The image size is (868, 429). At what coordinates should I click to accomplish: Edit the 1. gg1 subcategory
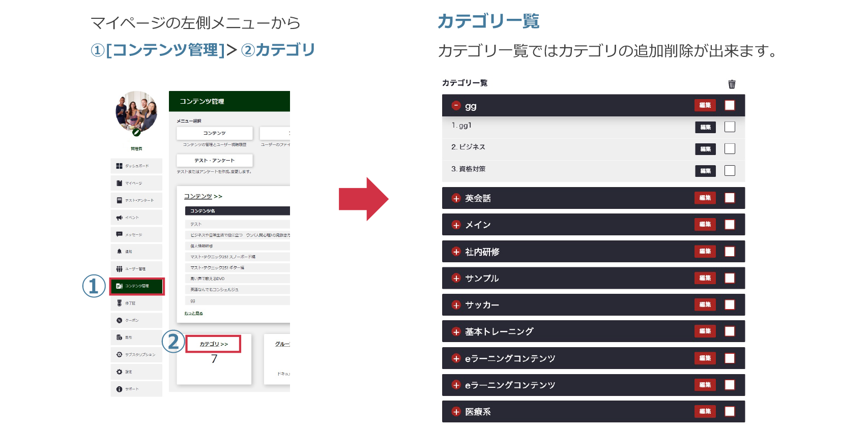point(705,127)
